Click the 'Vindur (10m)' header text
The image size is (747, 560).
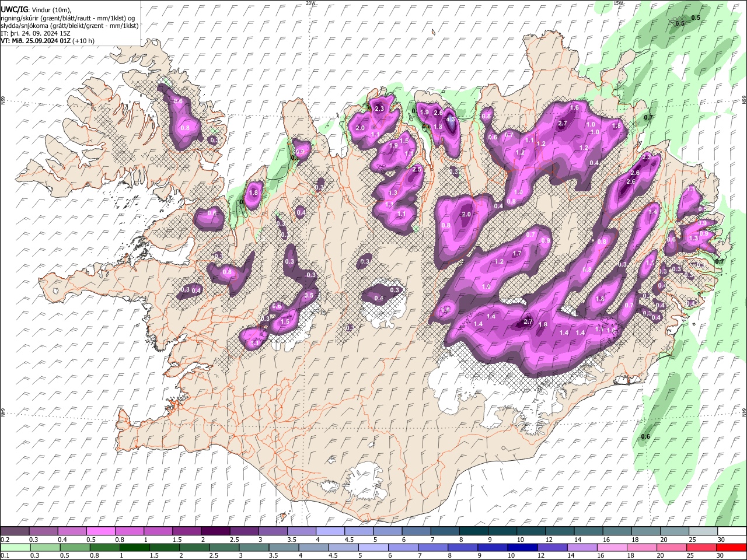coord(51,10)
